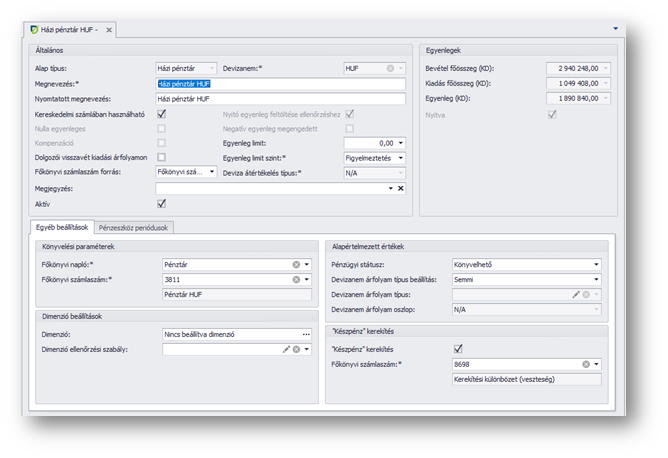Select the Egyéb beállítások tab
The image size is (668, 458).
tap(62, 227)
